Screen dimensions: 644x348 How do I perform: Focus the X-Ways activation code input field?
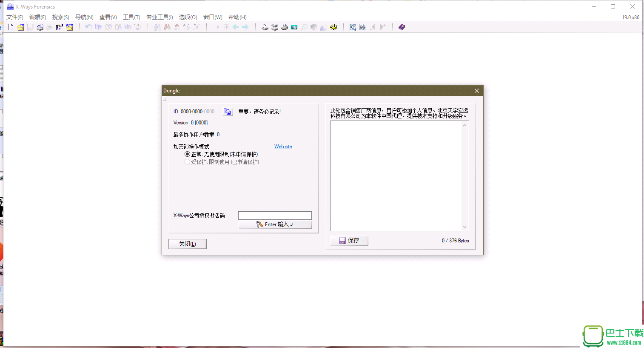275,216
